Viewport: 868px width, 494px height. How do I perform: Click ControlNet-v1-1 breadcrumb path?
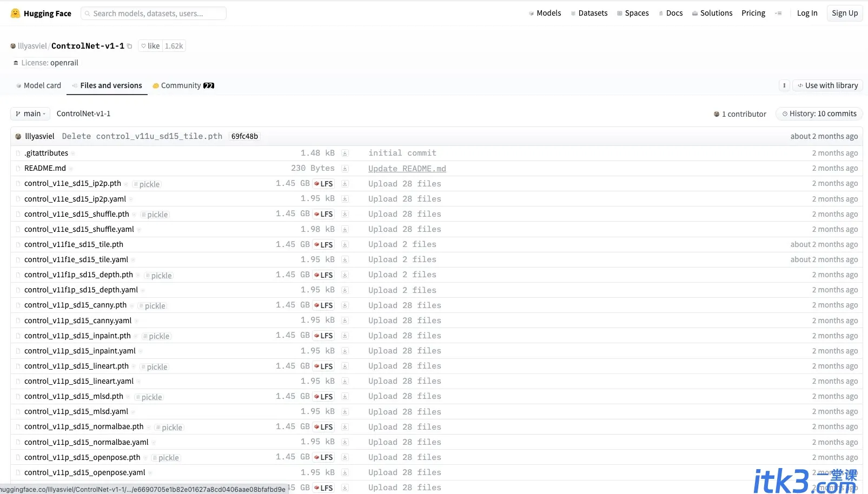83,114
